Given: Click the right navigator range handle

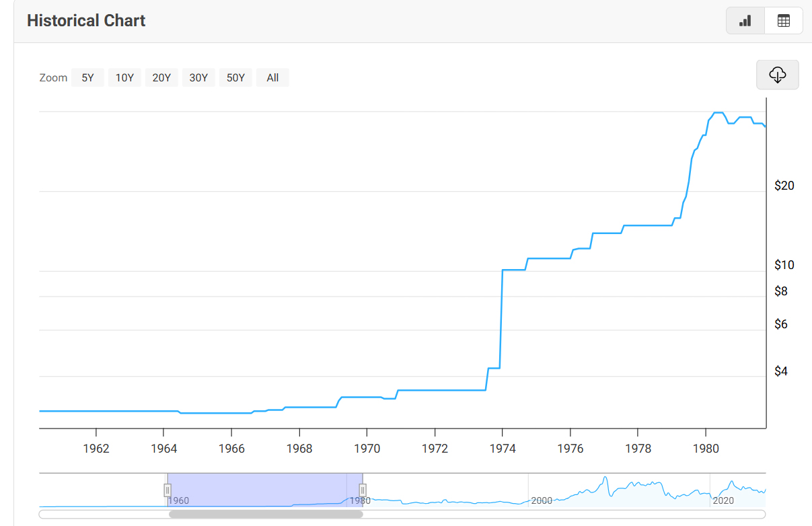Looking at the screenshot, I should coord(363,490).
